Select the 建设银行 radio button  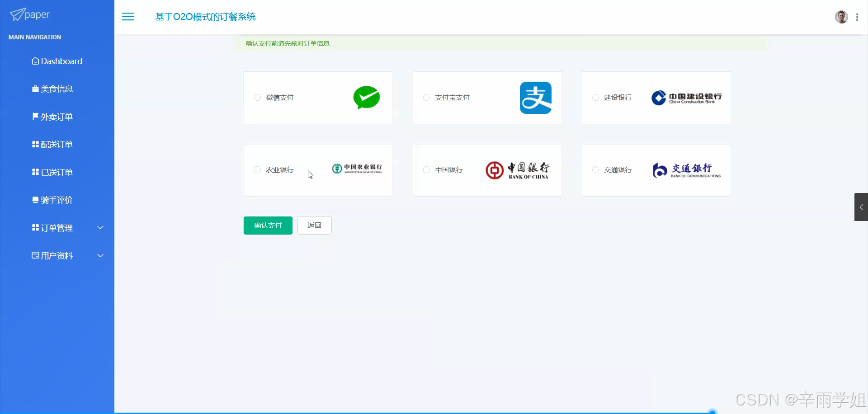pos(595,98)
